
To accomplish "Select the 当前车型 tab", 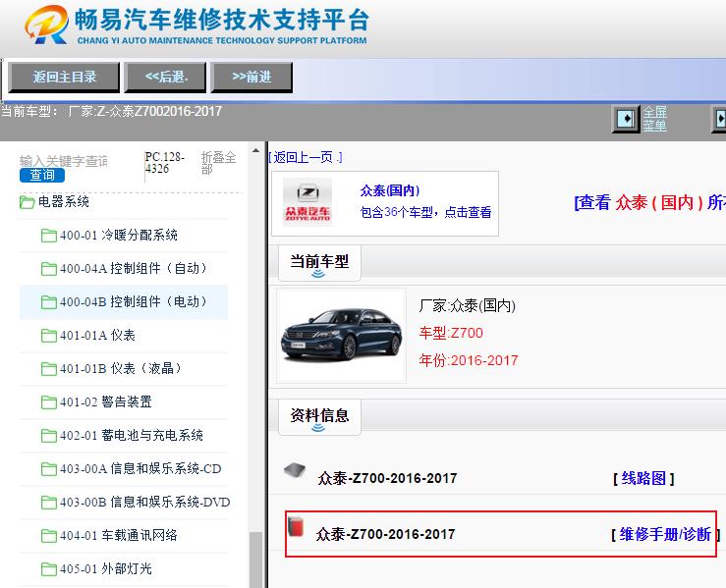I will click(319, 263).
